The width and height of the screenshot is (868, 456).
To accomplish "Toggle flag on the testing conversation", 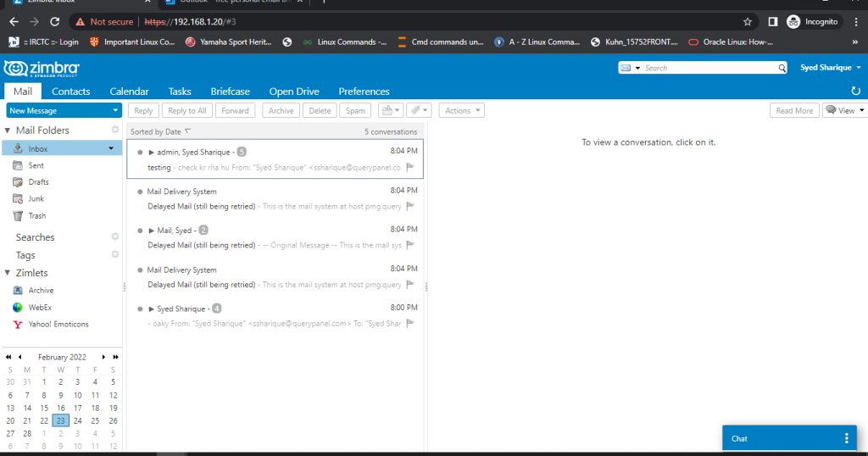I will [x=410, y=167].
